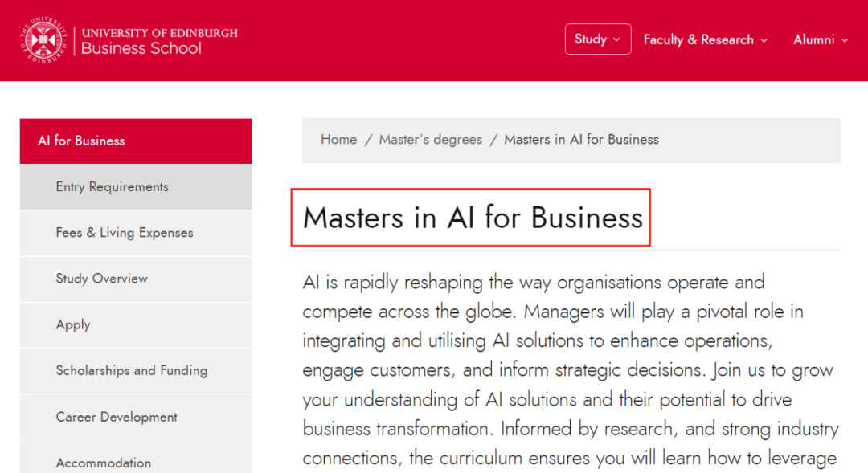Select AI for Business sidebar header
The height and width of the screenshot is (473, 868).
pos(136,141)
